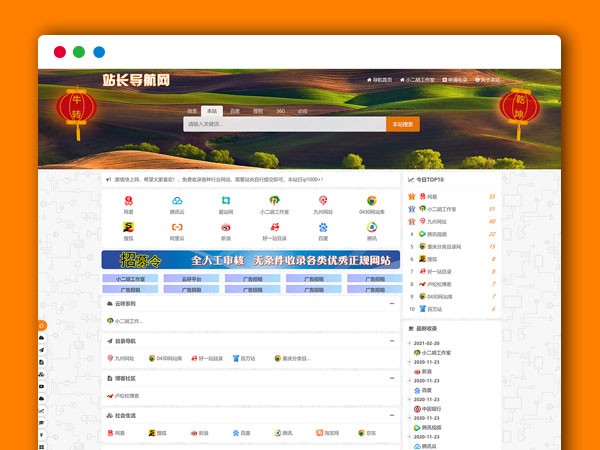Open the 腾讯云 icon in the top site grid
Viewport: 600px width, 450px height.
point(177,201)
